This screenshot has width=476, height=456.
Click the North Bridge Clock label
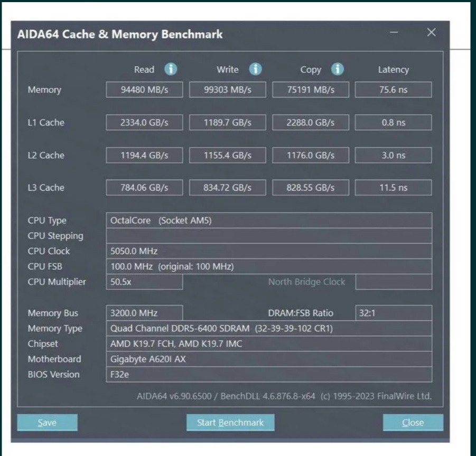pyautogui.click(x=306, y=282)
